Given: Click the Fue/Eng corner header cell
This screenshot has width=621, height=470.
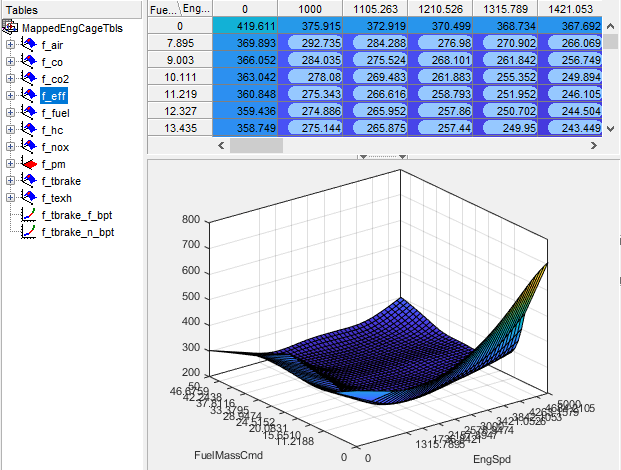Looking at the screenshot, I should pyautogui.click(x=180, y=9).
